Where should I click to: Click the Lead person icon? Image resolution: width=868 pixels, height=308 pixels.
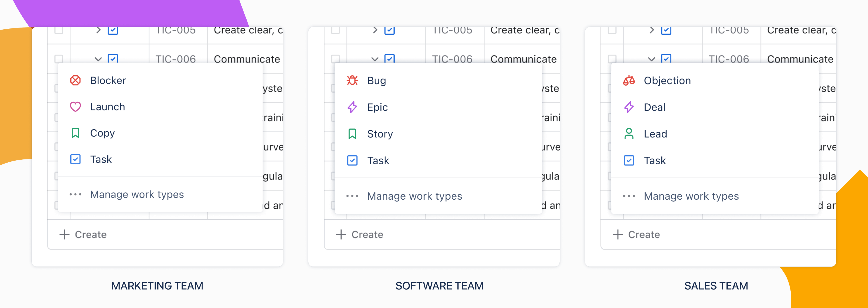pyautogui.click(x=629, y=134)
